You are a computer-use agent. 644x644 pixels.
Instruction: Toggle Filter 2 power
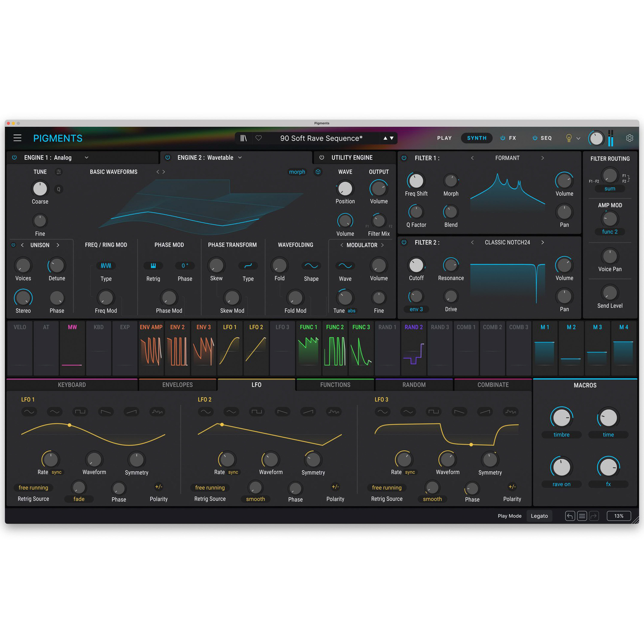pyautogui.click(x=404, y=243)
